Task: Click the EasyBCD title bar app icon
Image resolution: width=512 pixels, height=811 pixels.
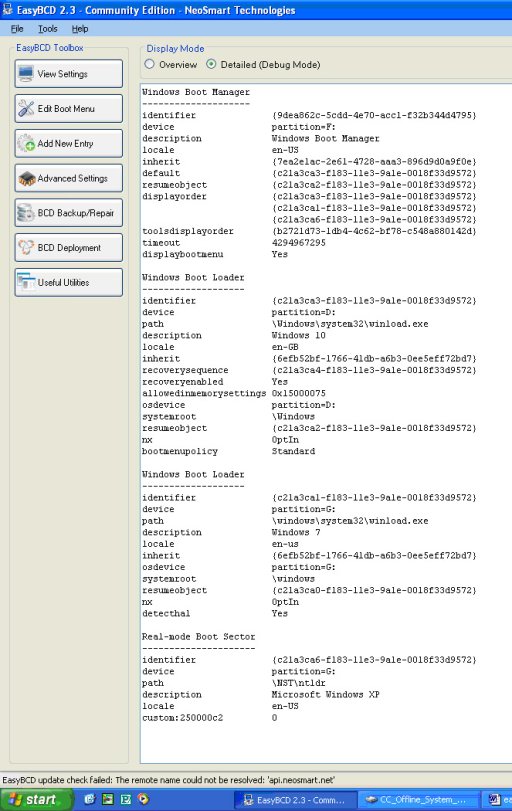Action: (8, 9)
